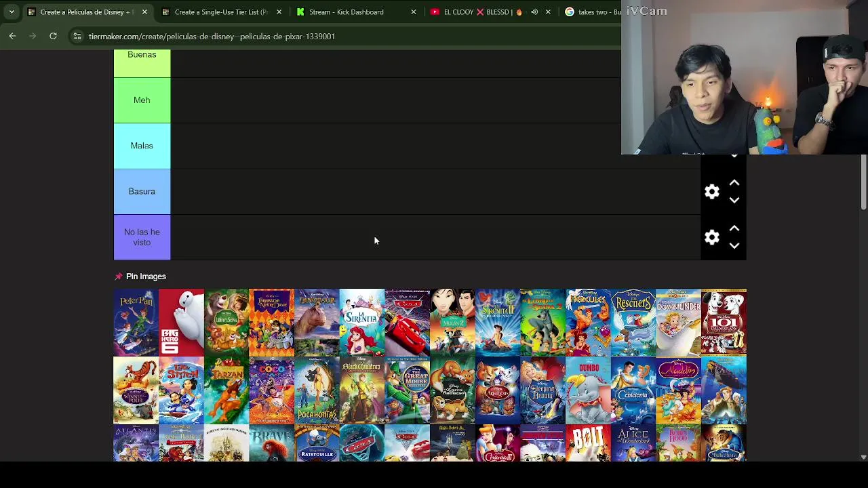Click the browser forward arrow

pos(33,36)
